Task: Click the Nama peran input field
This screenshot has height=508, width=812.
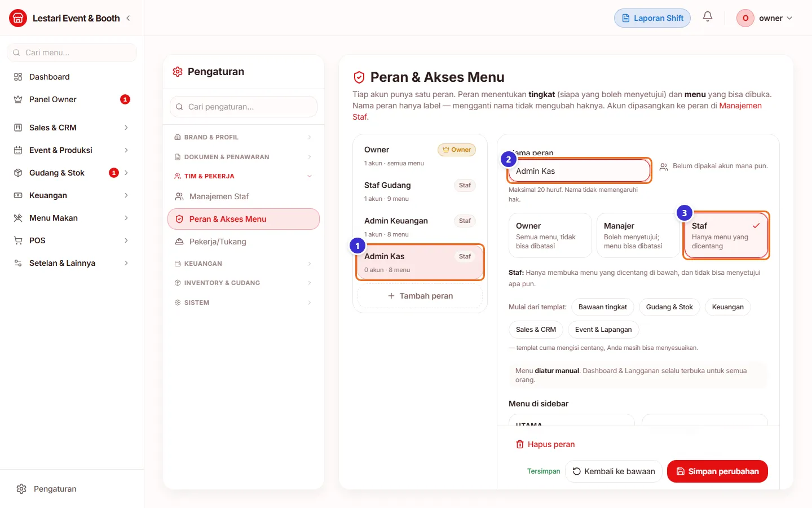Action: pyautogui.click(x=580, y=171)
